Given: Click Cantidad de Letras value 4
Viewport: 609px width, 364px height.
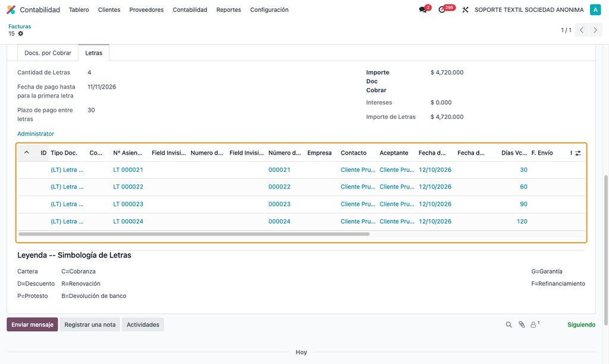Looking at the screenshot, I should (x=89, y=72).
